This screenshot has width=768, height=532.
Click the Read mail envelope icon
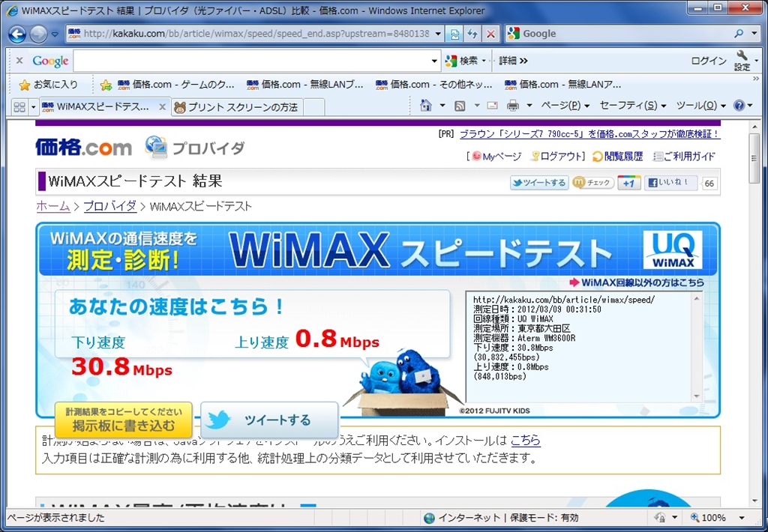point(492,106)
